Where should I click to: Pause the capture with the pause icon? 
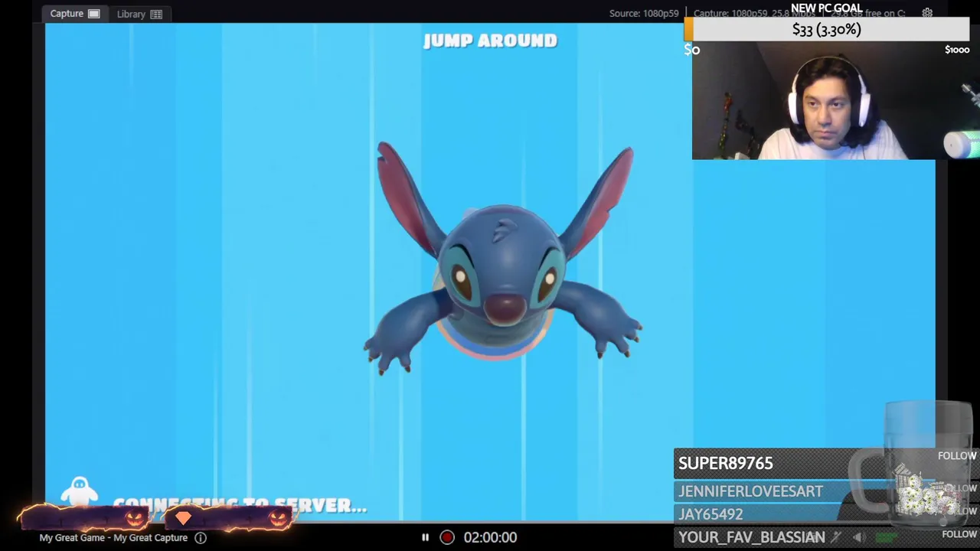point(425,537)
